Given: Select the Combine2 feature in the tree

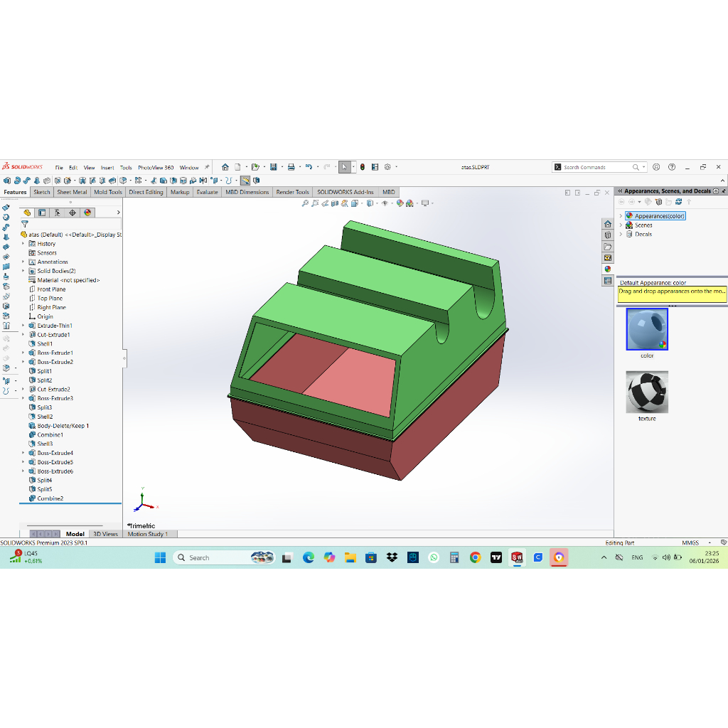Looking at the screenshot, I should (x=50, y=498).
